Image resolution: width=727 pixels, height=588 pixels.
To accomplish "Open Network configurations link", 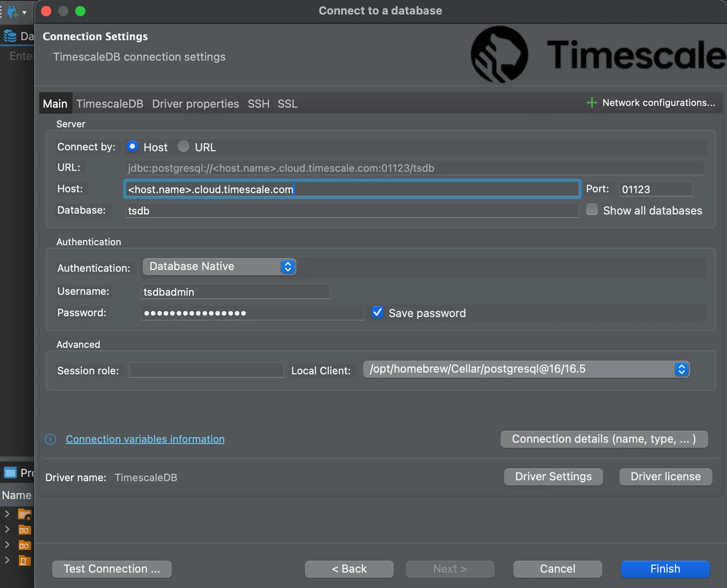I will click(x=658, y=103).
